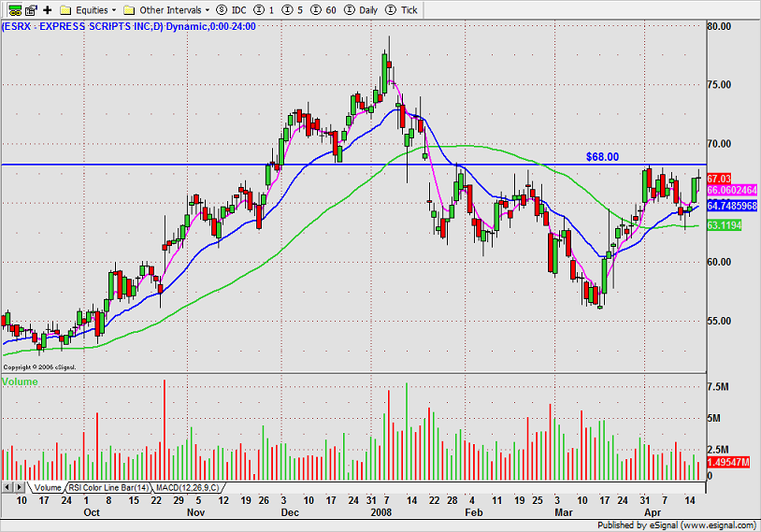The width and height of the screenshot is (761, 532).
Task: Click the Copyright 2006 eSignal text
Action: [40, 367]
